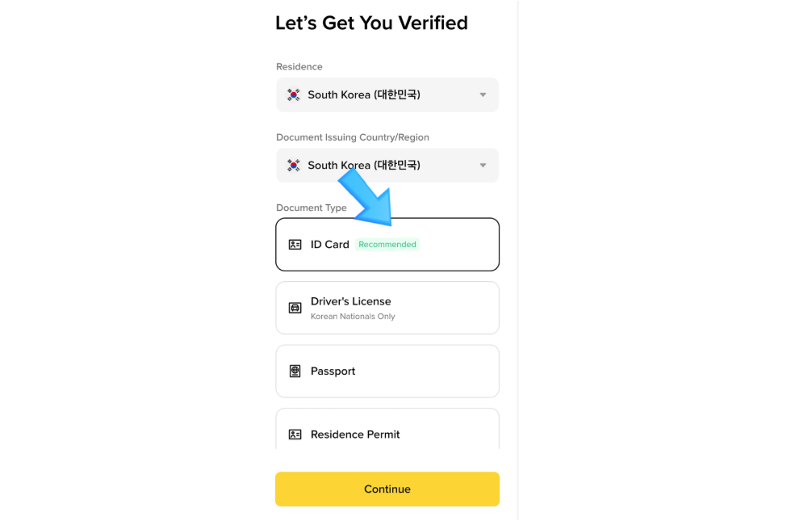Click the South Korea flag under Residence
812x529 pixels.
click(x=294, y=94)
